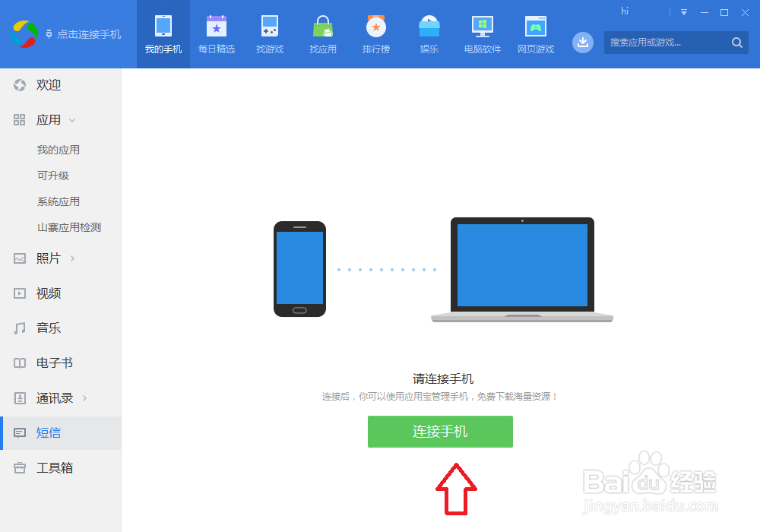
Task: Open 可升级 in the sidebar
Action: [53, 176]
